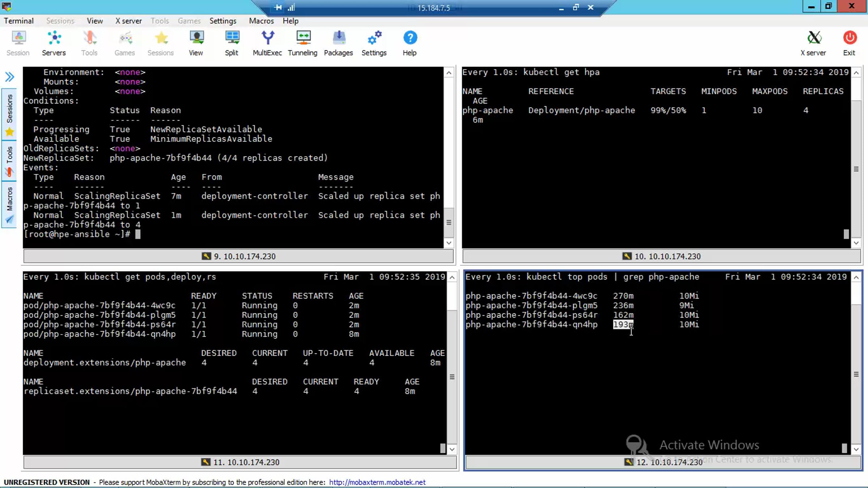868x488 pixels.
Task: Click wrench icon on tab 11 label
Action: 206,462
